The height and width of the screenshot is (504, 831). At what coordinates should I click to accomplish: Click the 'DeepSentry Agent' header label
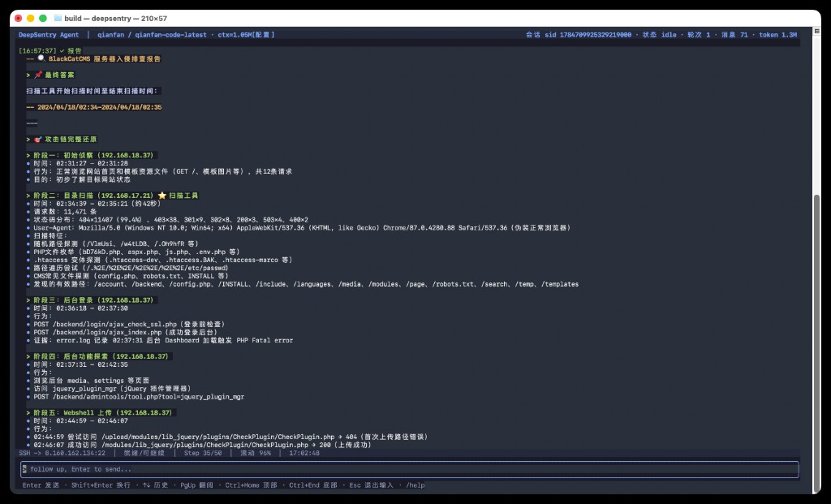pos(49,35)
